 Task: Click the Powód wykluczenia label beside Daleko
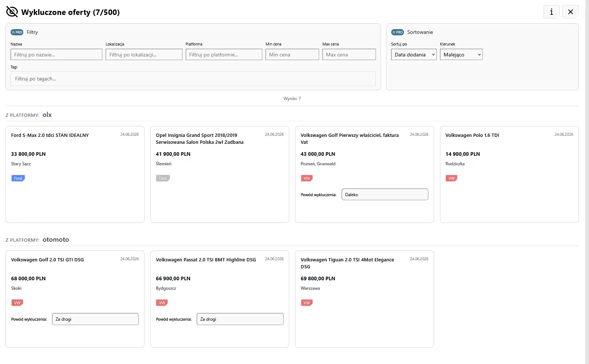point(318,195)
